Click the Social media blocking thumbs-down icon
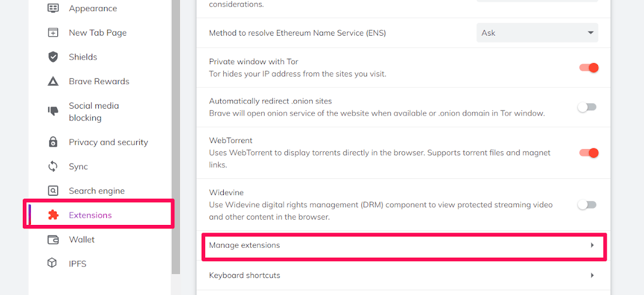This screenshot has height=295, width=644. coord(53,110)
